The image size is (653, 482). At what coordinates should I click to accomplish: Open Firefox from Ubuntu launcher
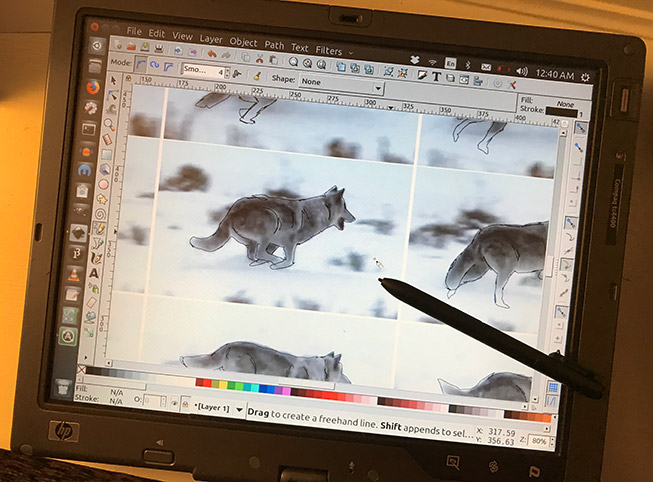[93, 87]
